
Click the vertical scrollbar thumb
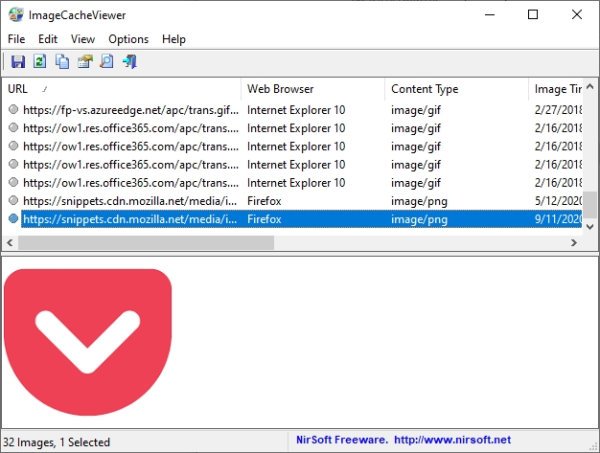pos(590,204)
